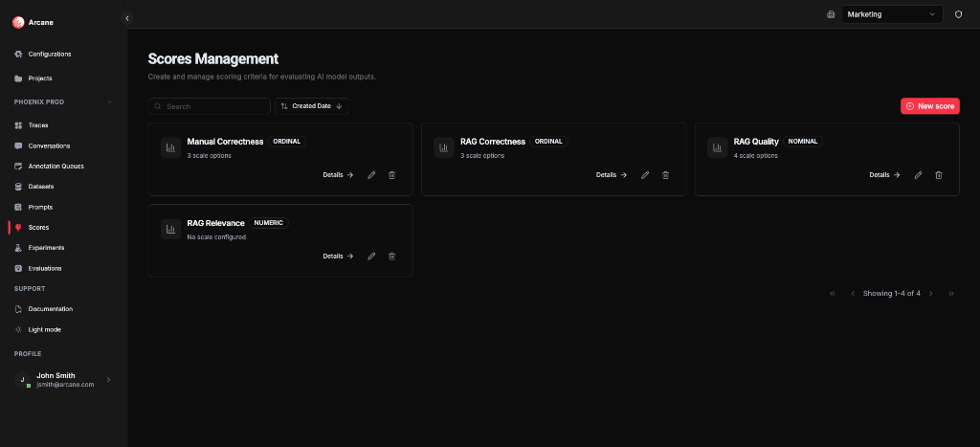Screen dimensions: 980x447
Task: Expand the John Smith profile menu
Action: 108,380
